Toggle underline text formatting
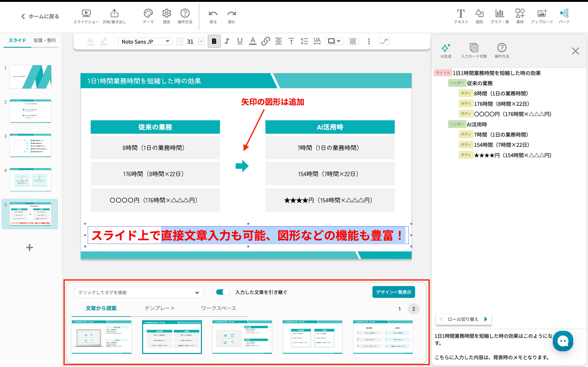 pos(240,41)
